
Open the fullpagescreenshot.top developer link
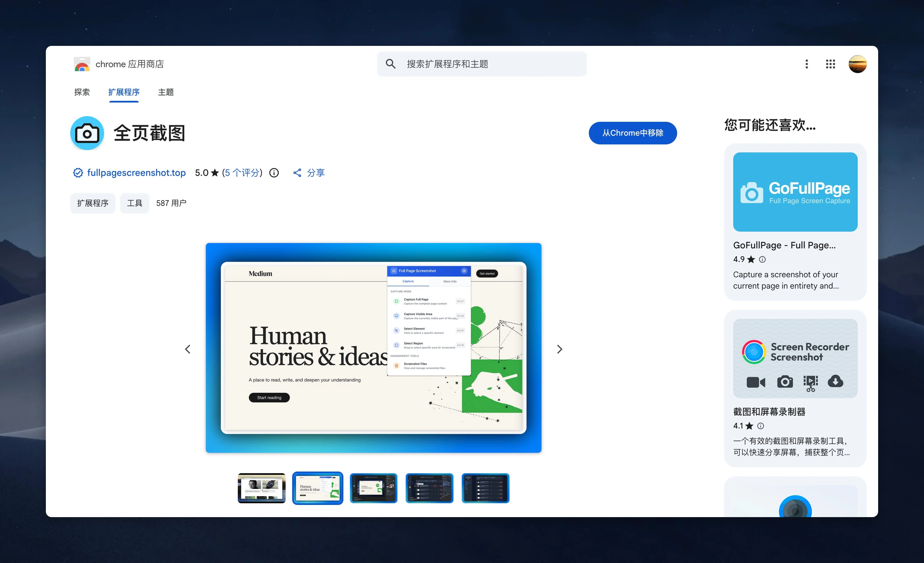click(x=136, y=172)
